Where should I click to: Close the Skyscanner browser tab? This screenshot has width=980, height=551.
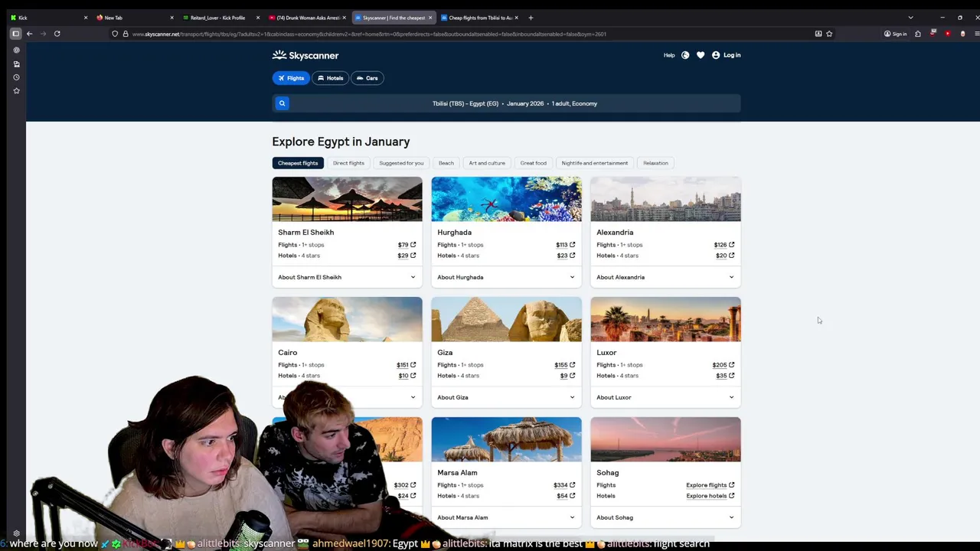[430, 18]
